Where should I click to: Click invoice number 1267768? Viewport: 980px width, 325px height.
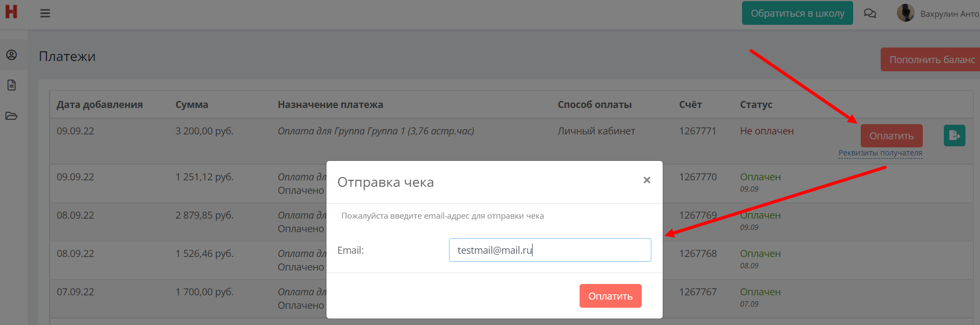point(698,253)
